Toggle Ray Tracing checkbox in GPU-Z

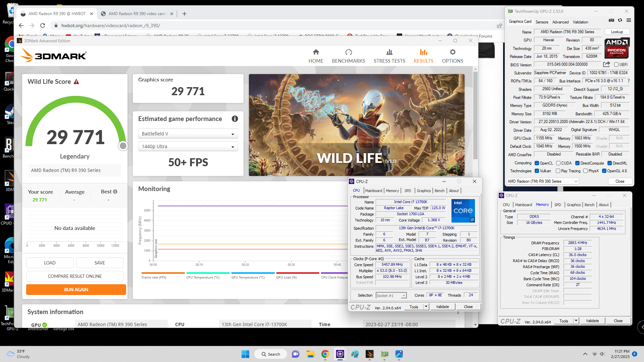[558, 171]
